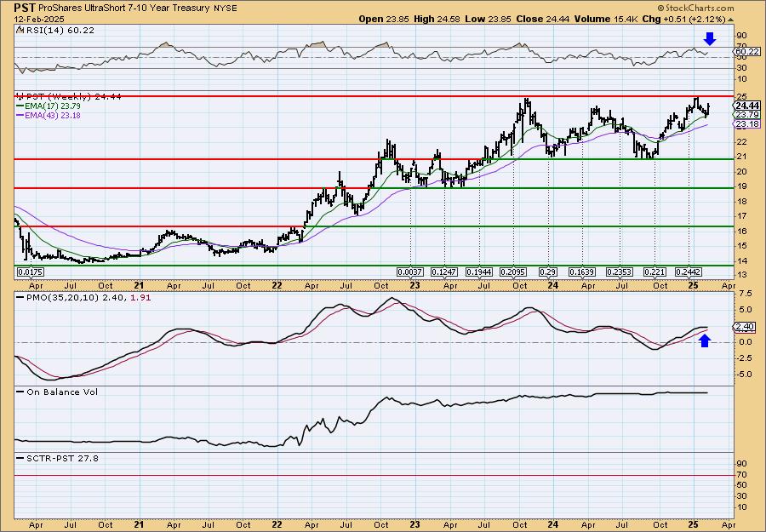Click the EMA(43) 23.18 legend text
The width and height of the screenshot is (766, 532).
tap(53, 116)
